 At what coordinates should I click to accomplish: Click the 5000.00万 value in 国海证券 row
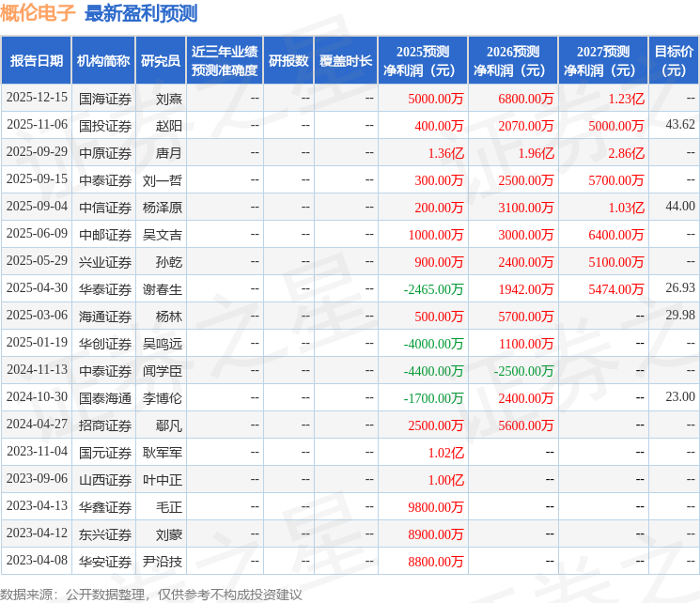click(x=436, y=99)
